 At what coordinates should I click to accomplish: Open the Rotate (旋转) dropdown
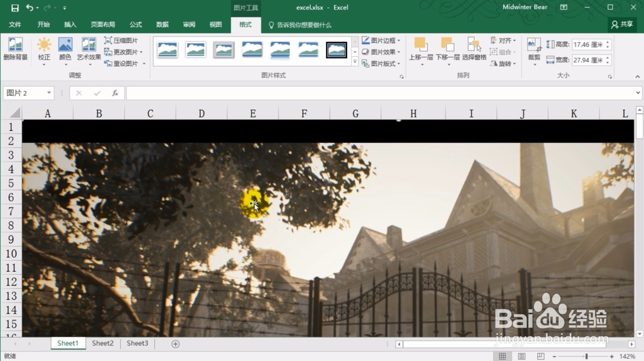click(x=503, y=63)
